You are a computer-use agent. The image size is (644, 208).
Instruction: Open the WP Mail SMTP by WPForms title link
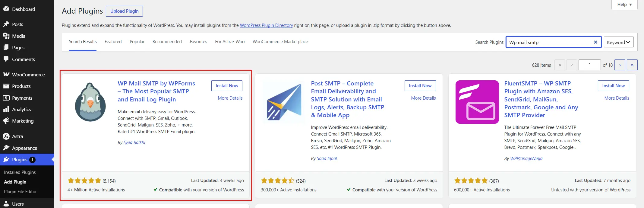(x=156, y=91)
